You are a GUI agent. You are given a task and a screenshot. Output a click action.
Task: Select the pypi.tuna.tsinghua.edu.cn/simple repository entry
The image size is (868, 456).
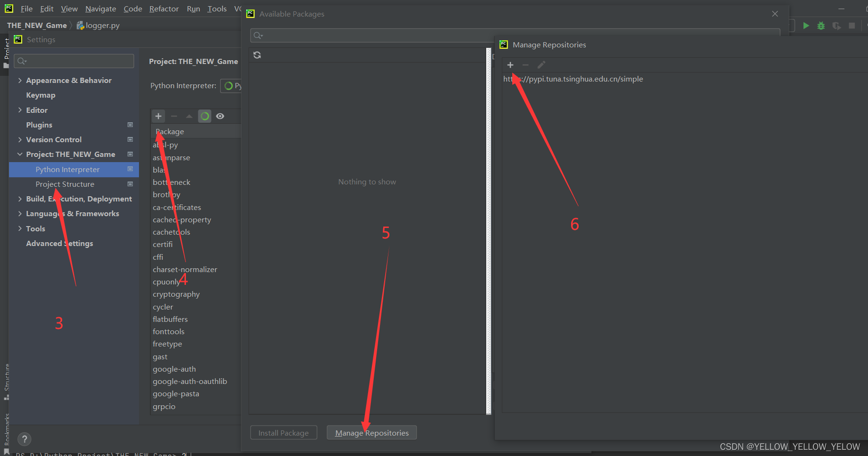(573, 79)
